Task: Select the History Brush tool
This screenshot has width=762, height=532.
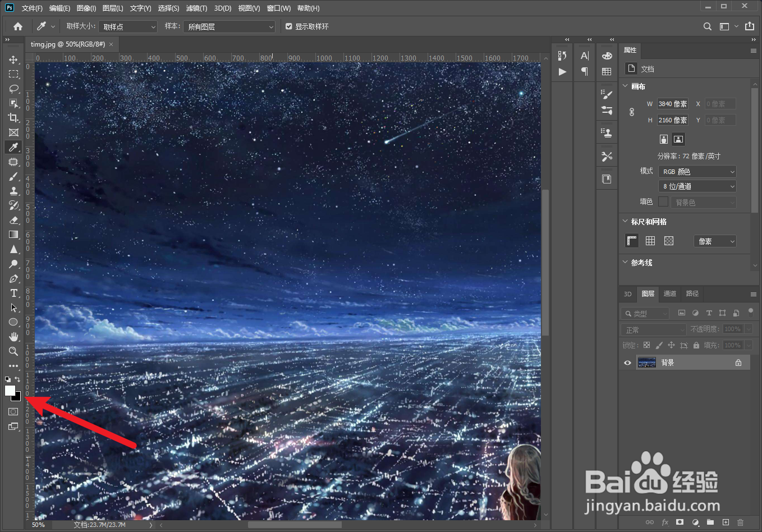Action: point(13,205)
